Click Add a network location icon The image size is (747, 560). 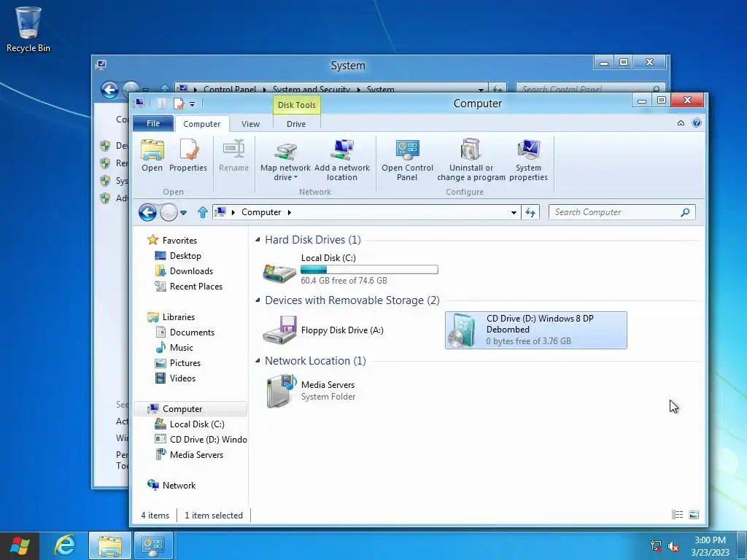(x=342, y=150)
